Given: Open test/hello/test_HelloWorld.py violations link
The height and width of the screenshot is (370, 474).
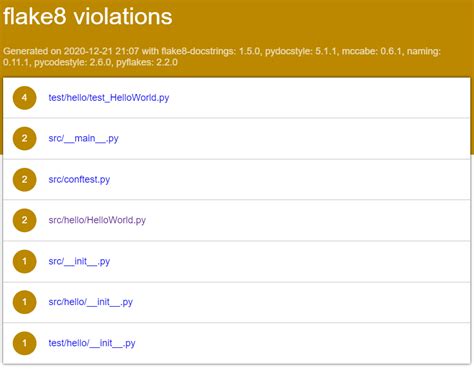Looking at the screenshot, I should tap(109, 98).
